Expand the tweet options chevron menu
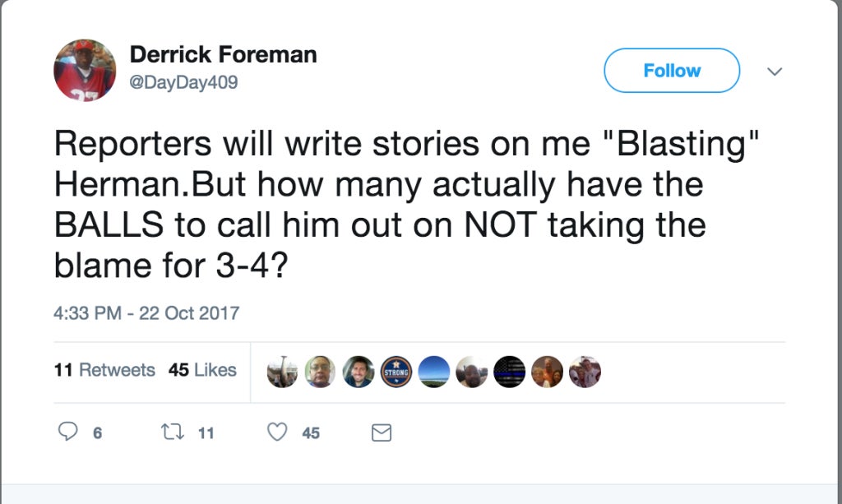The width and height of the screenshot is (842, 504). [x=775, y=71]
